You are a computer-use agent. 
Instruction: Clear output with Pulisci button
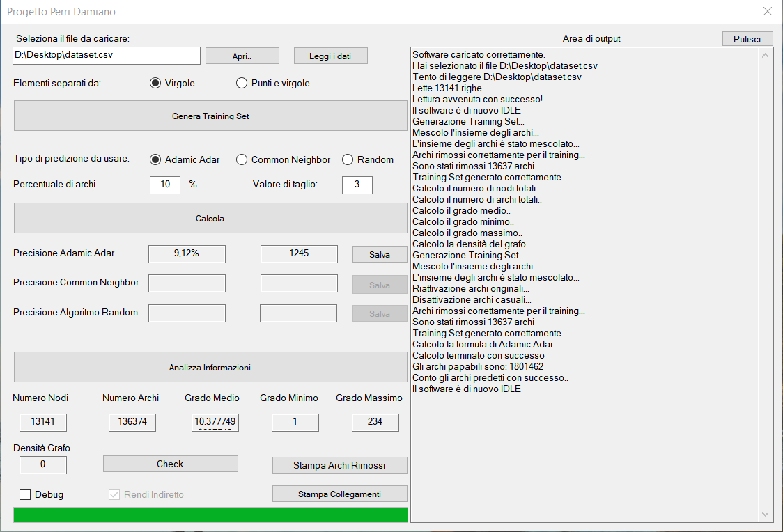point(747,39)
